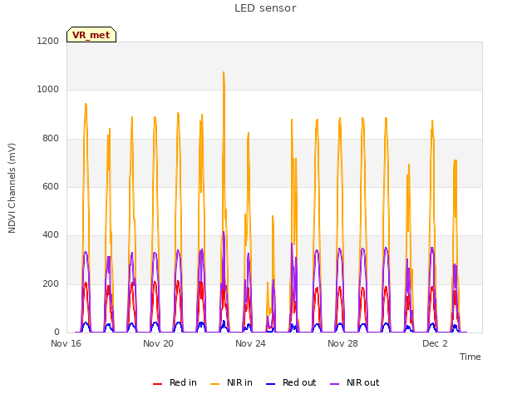Click the NDVI Channels (mV) axis label
532x399 pixels.
12,188
